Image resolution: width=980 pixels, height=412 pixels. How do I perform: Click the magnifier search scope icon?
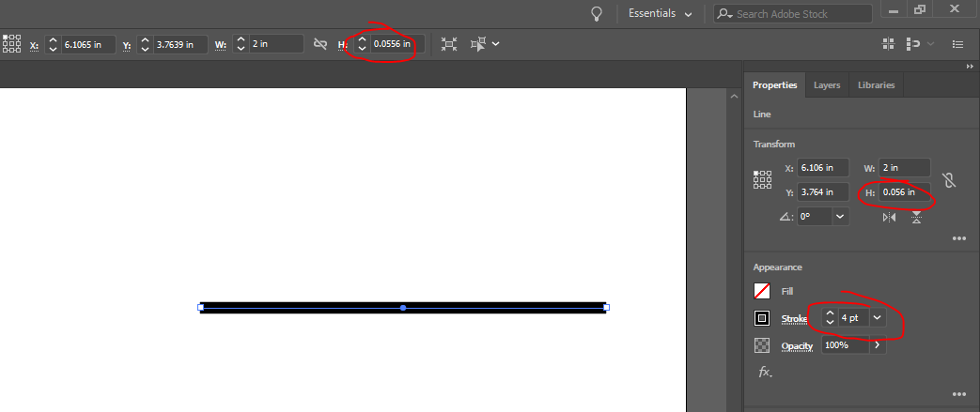click(x=724, y=14)
